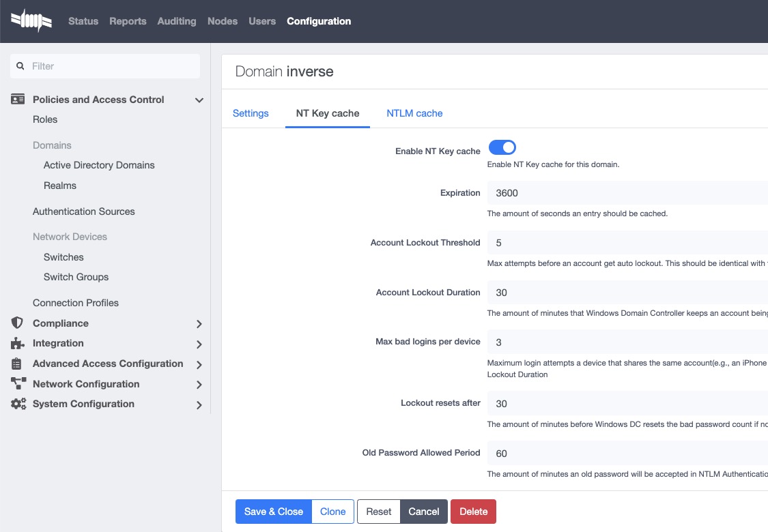
Task: Expand the System Configuration chevron
Action: pyautogui.click(x=199, y=404)
